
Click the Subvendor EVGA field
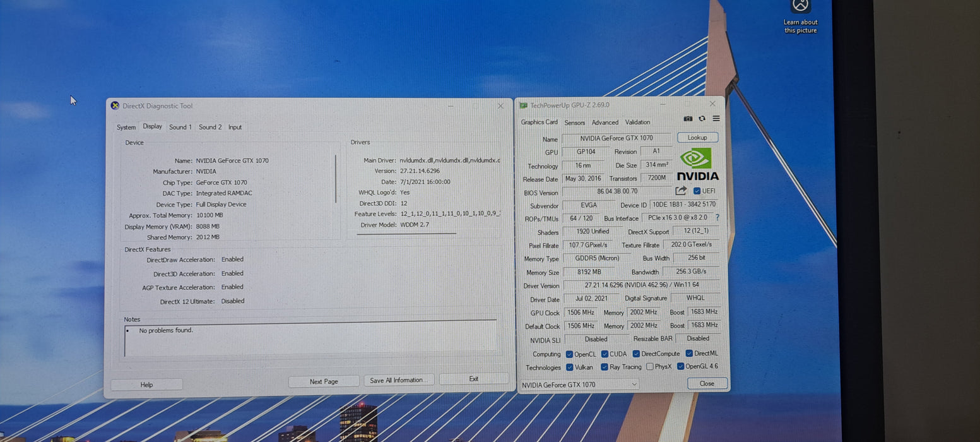588,205
